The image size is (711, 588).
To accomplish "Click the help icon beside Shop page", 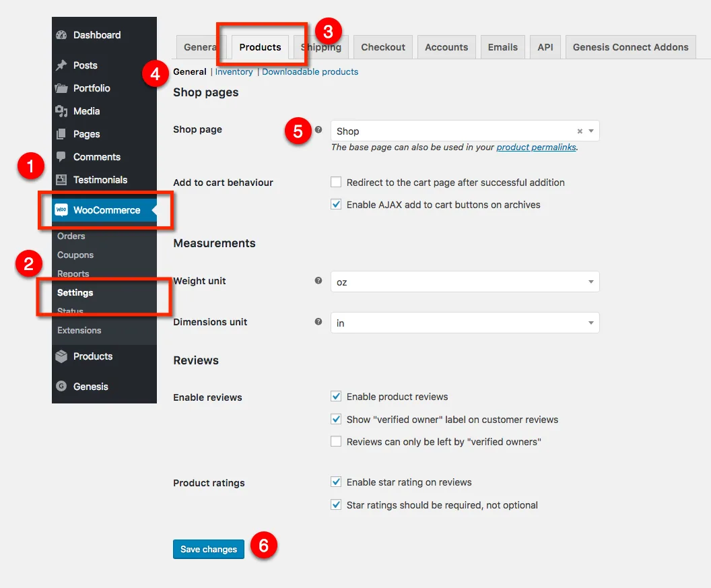I will point(318,130).
